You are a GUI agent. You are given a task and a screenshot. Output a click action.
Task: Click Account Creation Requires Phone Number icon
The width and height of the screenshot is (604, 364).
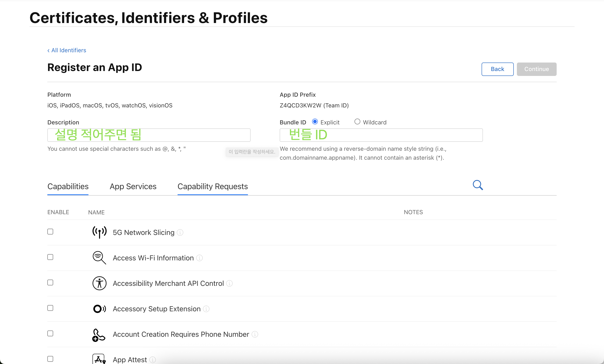99,334
